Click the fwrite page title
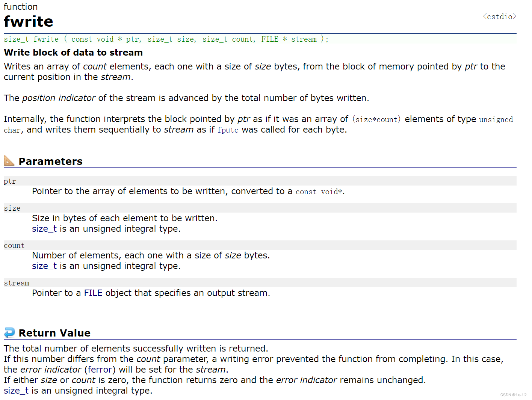This screenshot has width=532, height=400. coord(29,21)
